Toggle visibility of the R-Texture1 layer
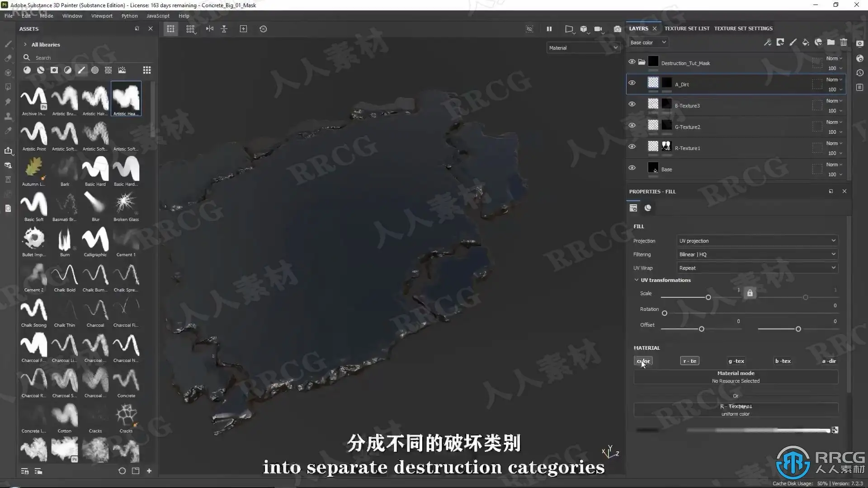Screen dimensions: 868x488 point(632,147)
